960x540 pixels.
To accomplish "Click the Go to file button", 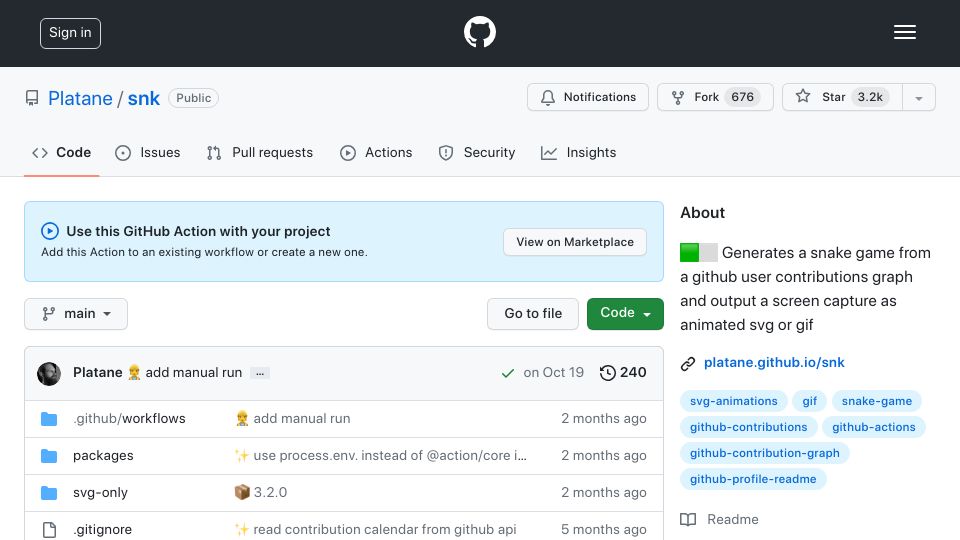I will 533,313.
